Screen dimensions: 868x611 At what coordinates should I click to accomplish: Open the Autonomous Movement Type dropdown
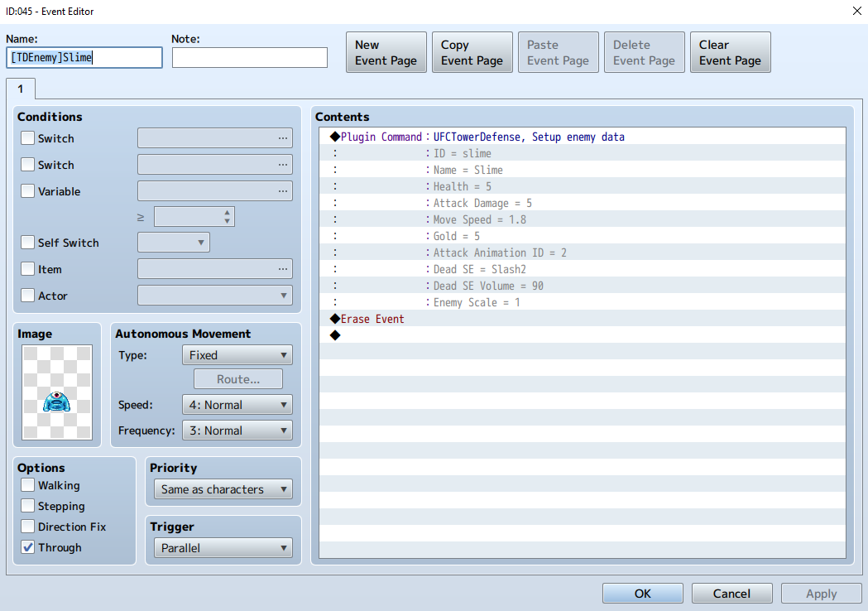point(237,355)
